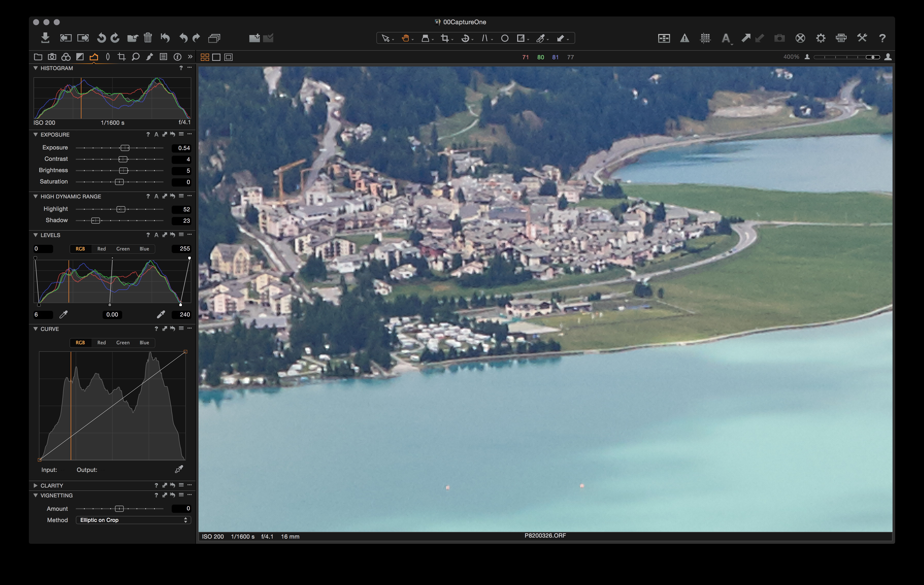Click the Import images icon
Viewport: 924px width, 585px height.
click(x=45, y=38)
